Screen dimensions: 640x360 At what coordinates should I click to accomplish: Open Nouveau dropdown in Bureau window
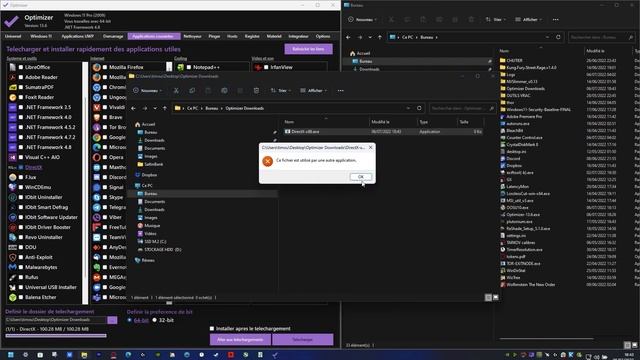point(362,20)
